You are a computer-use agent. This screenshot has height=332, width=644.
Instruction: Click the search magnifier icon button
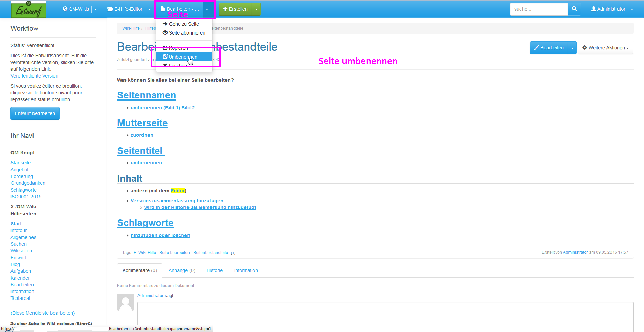574,9
